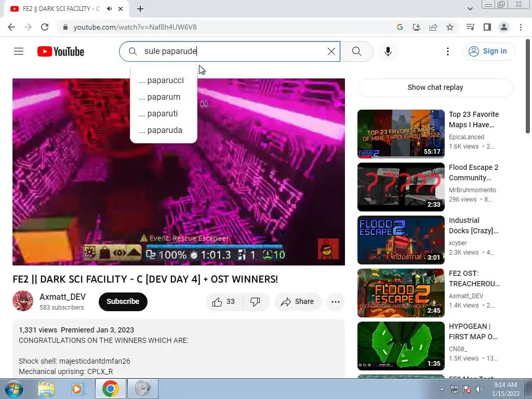The width and height of the screenshot is (532, 399).
Task: Reload the YouTube page
Action: [x=45, y=27]
